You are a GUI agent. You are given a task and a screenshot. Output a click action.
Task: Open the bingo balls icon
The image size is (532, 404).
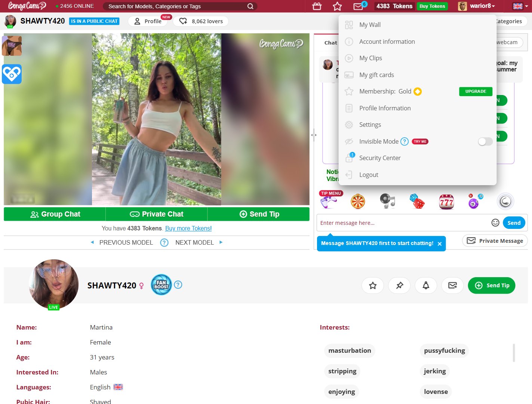(x=476, y=201)
